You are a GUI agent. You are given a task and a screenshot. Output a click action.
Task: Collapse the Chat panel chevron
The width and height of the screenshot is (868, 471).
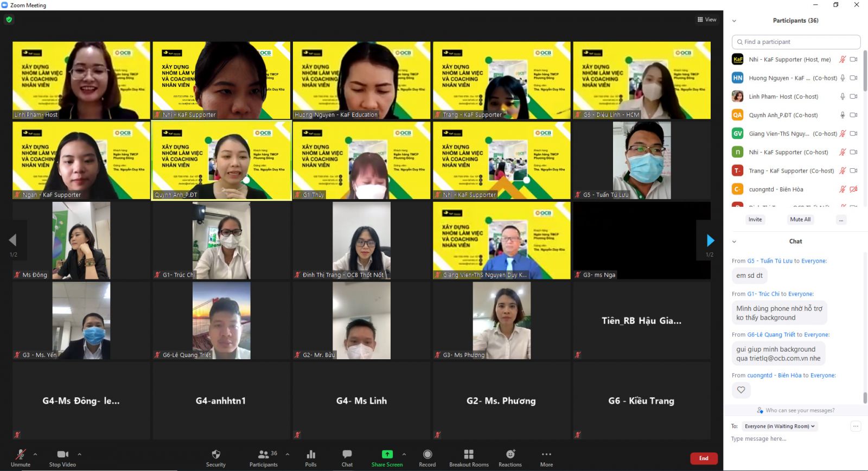click(734, 241)
